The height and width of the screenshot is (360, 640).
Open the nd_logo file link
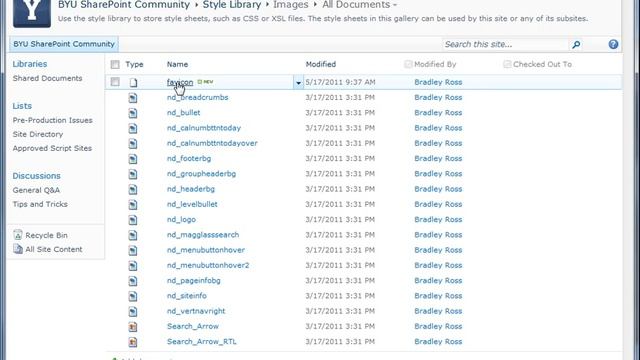(181, 220)
